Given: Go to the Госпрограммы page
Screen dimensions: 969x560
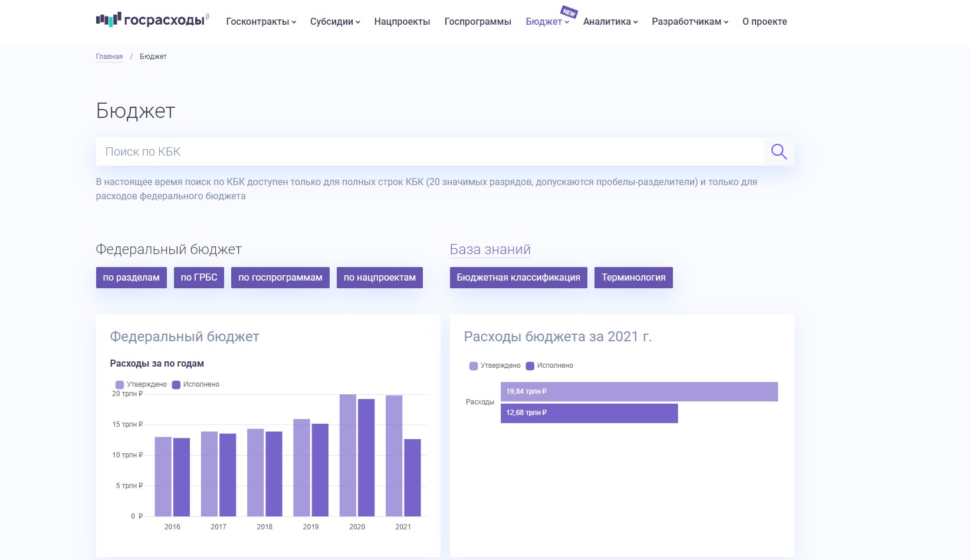Looking at the screenshot, I should coord(478,21).
